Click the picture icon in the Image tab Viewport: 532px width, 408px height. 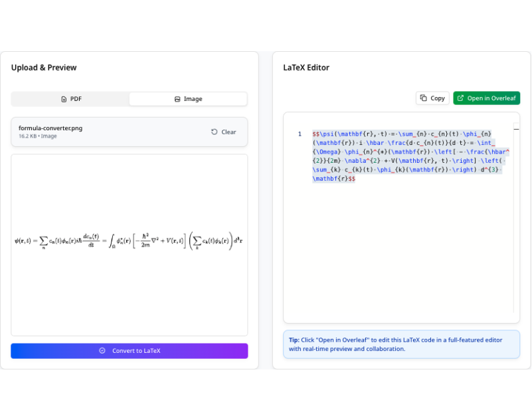[177, 99]
